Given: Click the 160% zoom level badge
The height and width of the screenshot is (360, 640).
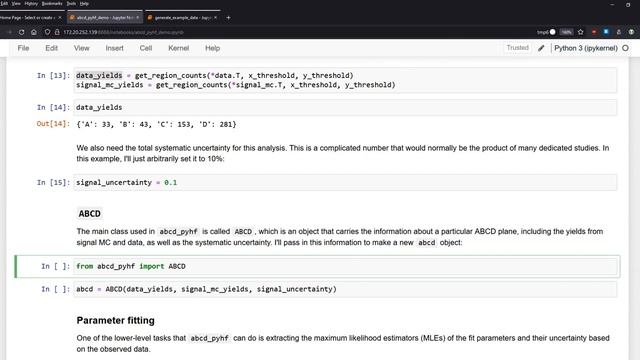Looking at the screenshot, I should point(566,32).
